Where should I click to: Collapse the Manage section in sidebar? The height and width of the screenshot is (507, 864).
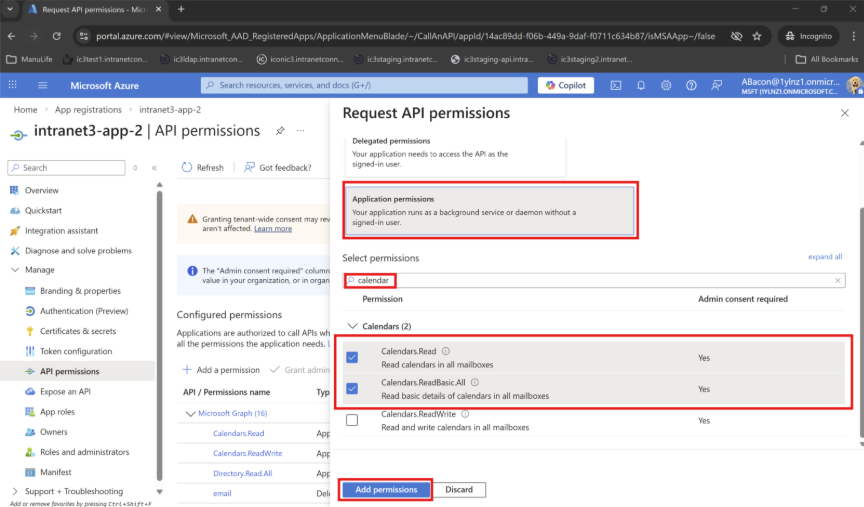(x=15, y=270)
